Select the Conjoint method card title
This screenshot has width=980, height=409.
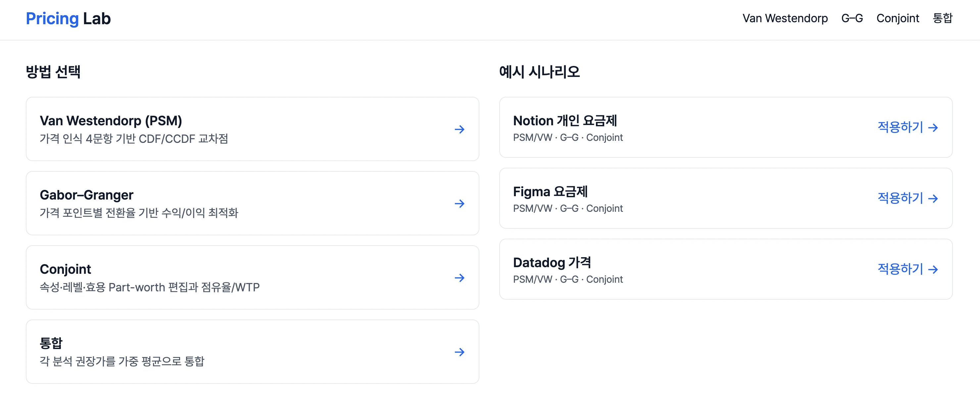point(66,269)
